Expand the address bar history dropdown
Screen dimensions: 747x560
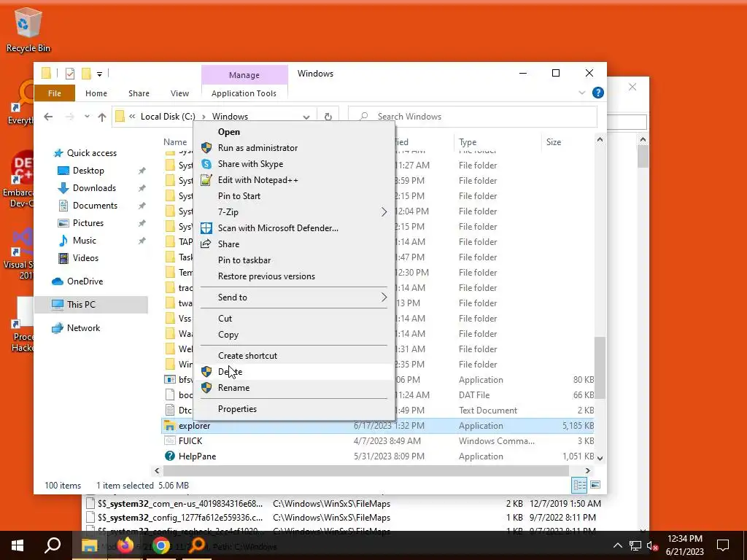pos(306,117)
